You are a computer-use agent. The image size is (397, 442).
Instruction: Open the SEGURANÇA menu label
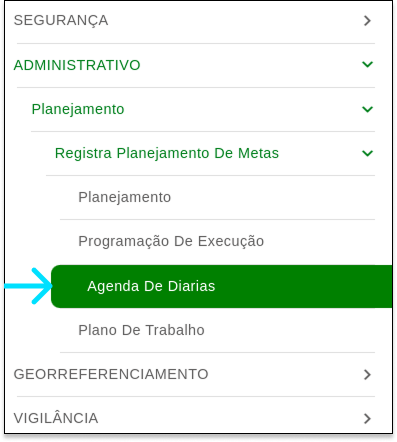point(61,21)
